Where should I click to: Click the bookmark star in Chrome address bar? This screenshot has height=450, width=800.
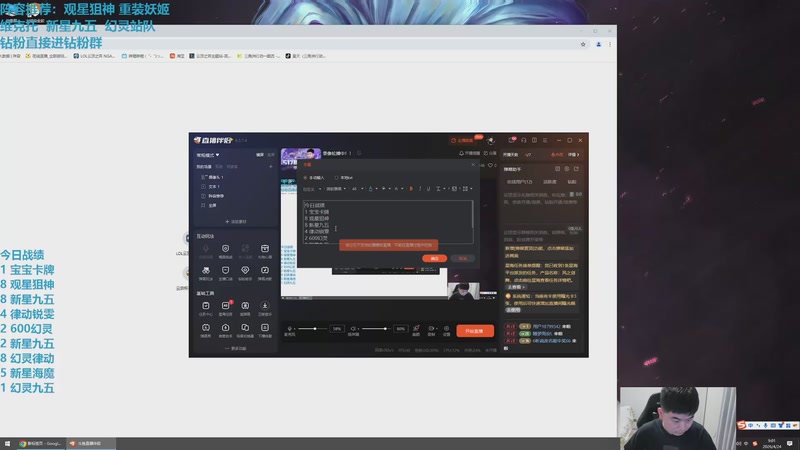click(583, 44)
